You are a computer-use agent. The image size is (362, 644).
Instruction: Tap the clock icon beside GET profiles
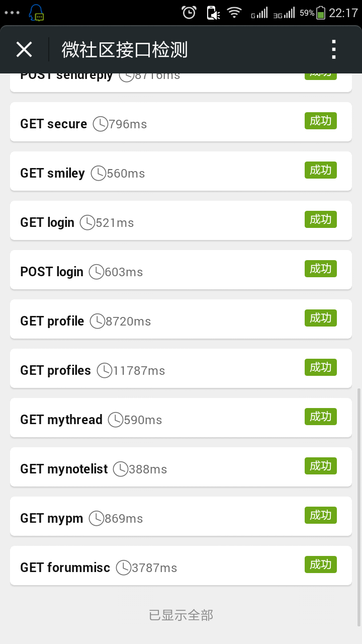tap(105, 370)
